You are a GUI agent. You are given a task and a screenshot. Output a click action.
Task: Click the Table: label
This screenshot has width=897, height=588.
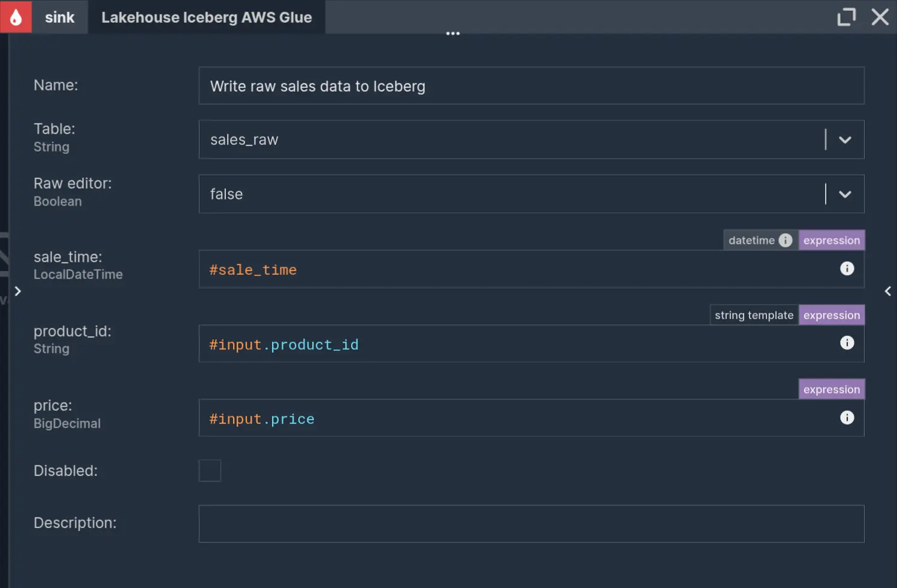55,129
